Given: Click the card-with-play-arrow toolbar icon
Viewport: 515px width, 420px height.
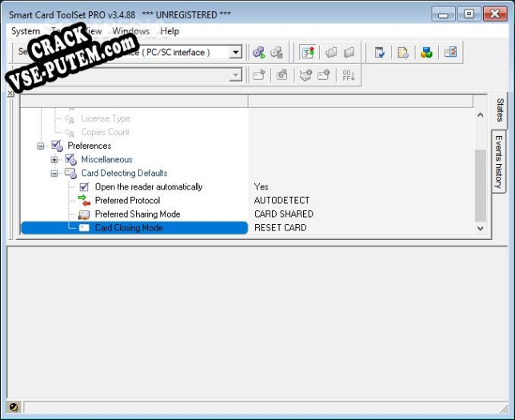Looking at the screenshot, I should click(259, 75).
